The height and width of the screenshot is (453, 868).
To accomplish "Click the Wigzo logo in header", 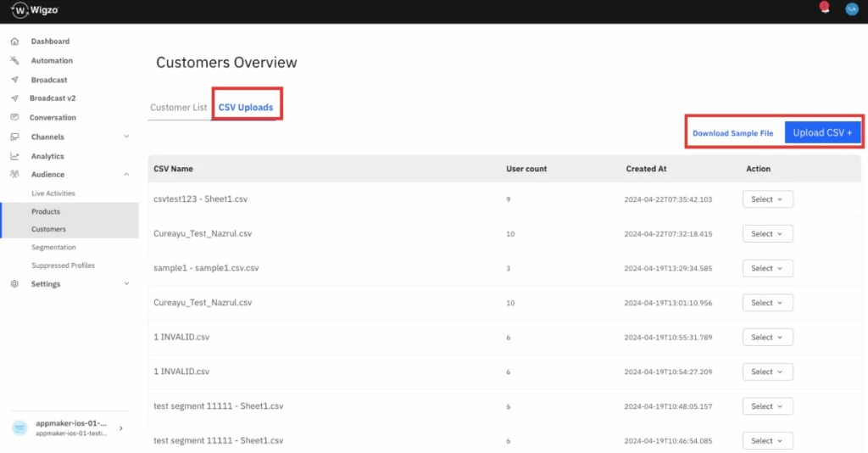I will click(35, 11).
